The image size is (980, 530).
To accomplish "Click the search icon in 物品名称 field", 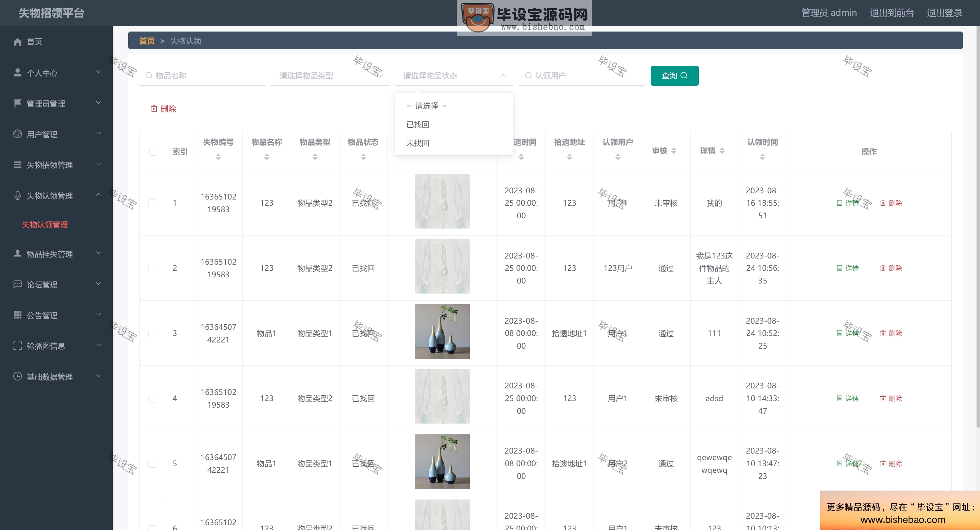I will click(x=149, y=75).
